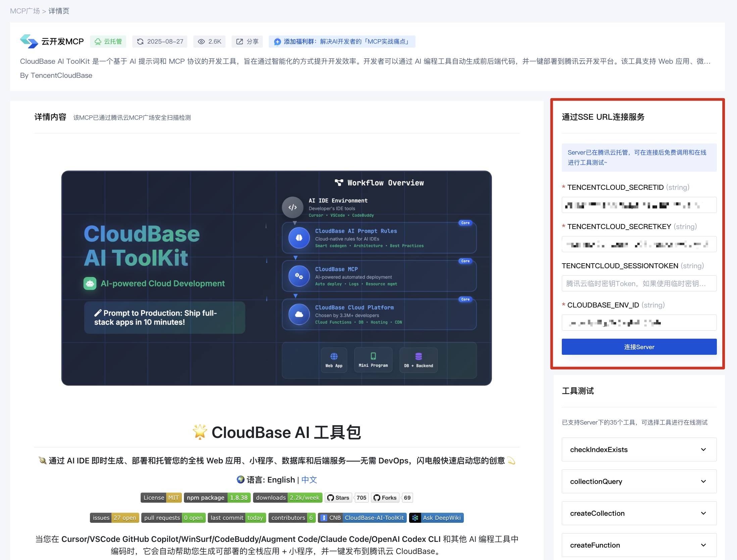Click the 云托管 hosted badge

pos(108,42)
